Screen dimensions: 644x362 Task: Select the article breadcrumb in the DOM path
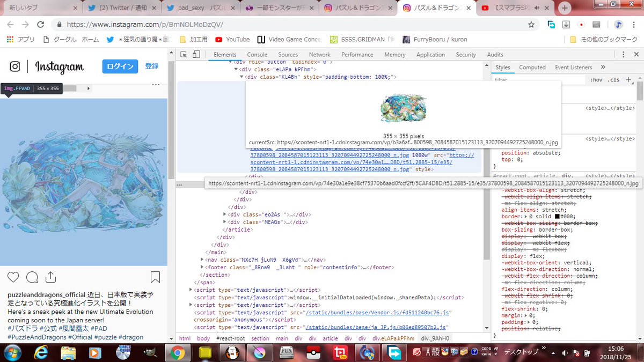tap(330, 338)
